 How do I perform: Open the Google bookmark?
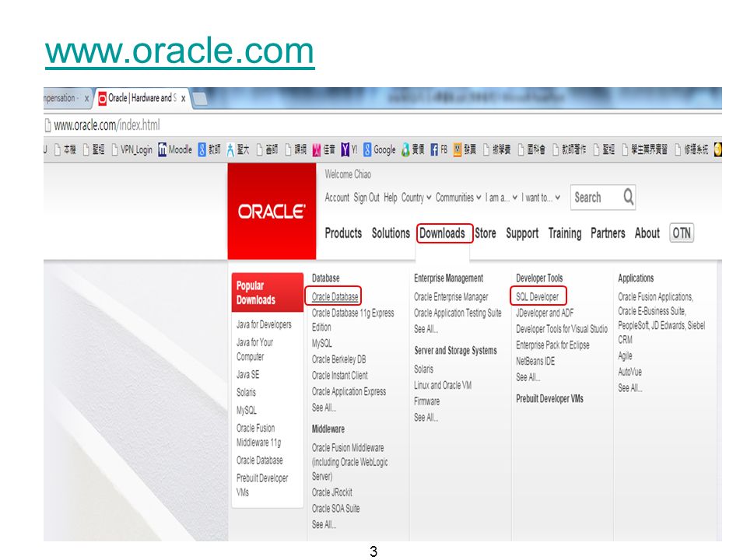click(x=380, y=149)
